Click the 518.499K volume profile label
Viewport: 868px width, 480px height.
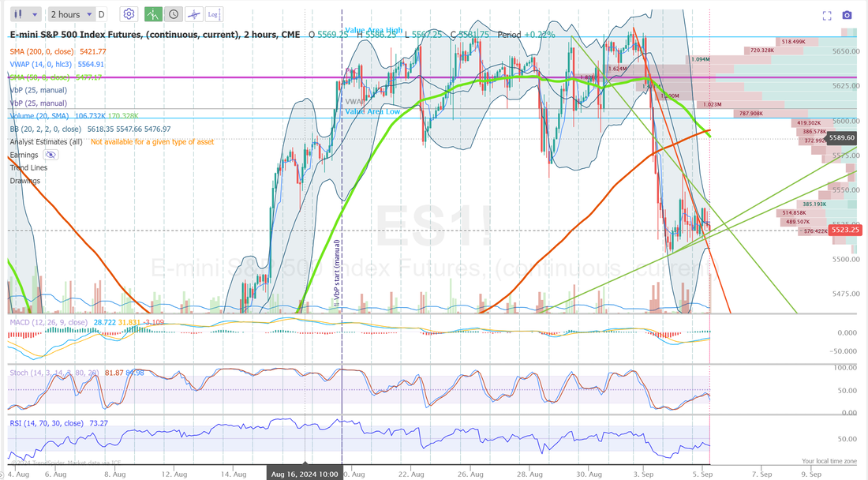pyautogui.click(x=793, y=42)
